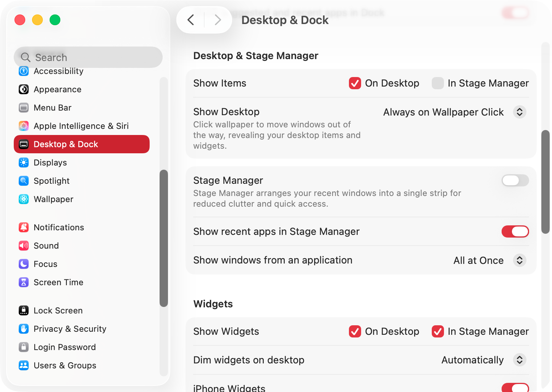Select the Displays icon in the sidebar
Viewport: 552px width, 392px height.
(x=24, y=162)
